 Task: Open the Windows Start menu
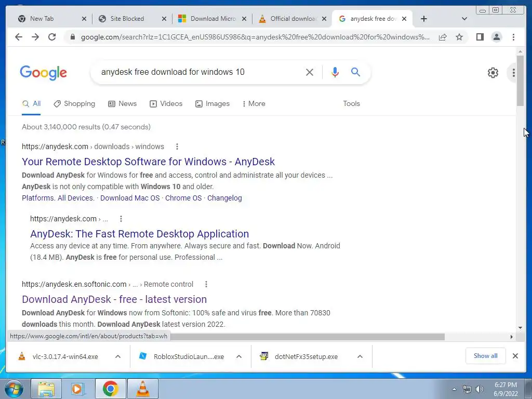(x=13, y=389)
